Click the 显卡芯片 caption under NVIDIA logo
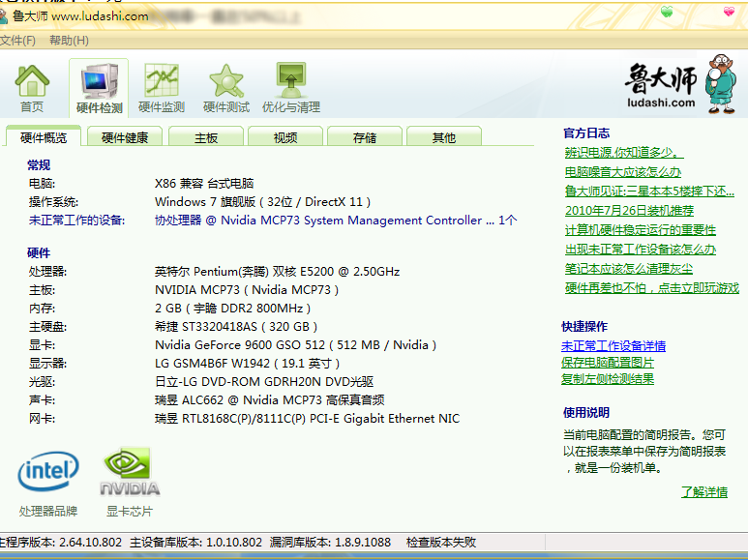The height and width of the screenshot is (560, 748). coord(130,512)
